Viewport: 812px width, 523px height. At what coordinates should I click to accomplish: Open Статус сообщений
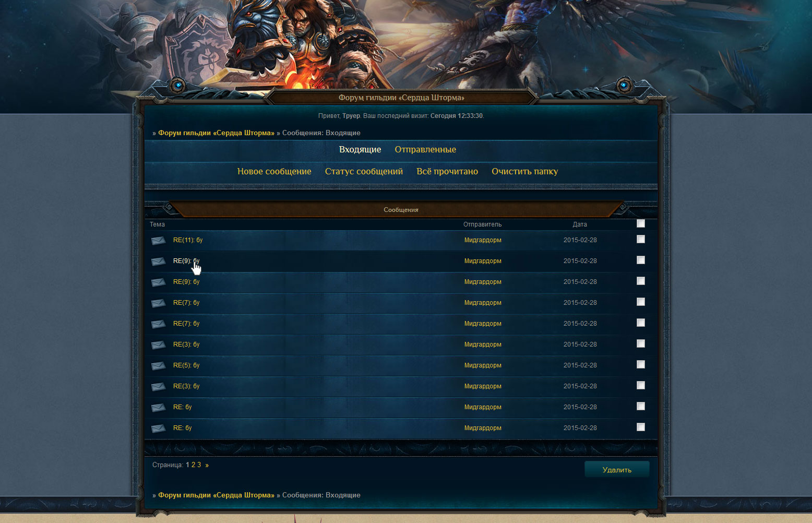click(x=364, y=172)
